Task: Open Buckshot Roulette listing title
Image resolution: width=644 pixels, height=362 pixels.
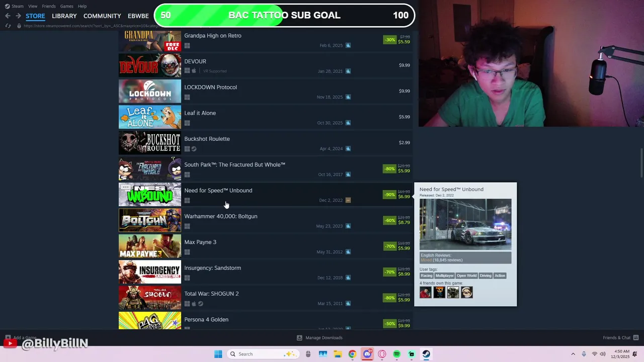Action: tap(207, 139)
